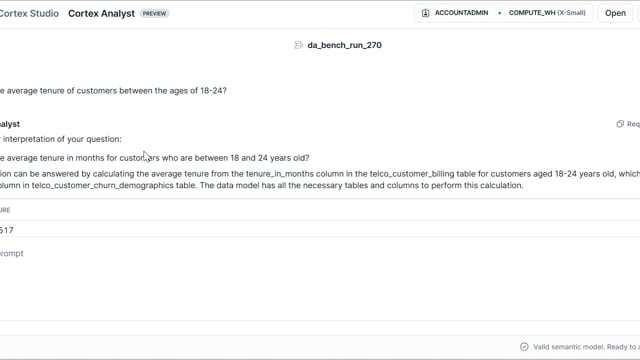The image size is (640, 360).
Task: Click the valid semantic model checkmark icon
Action: [524, 347]
